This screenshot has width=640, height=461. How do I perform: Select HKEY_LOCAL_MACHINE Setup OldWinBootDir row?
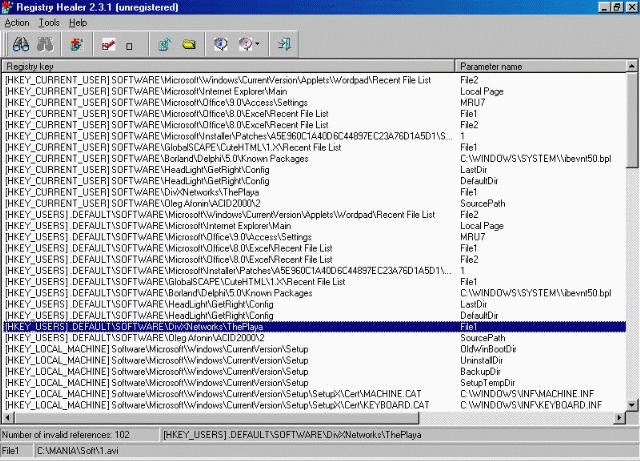click(314, 349)
